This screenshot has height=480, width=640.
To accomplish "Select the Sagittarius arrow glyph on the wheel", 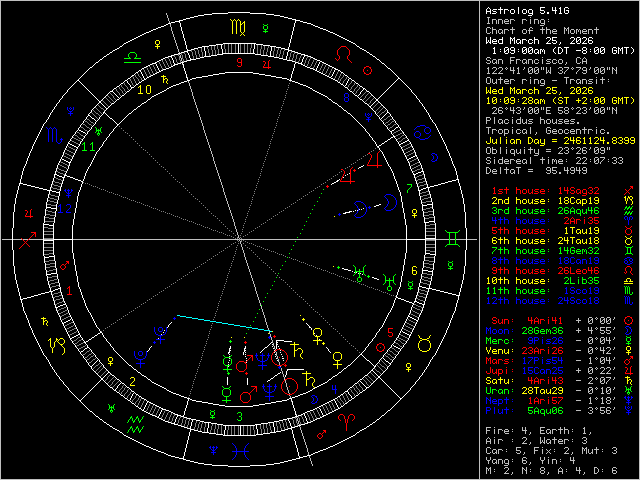I will pyautogui.click(x=25, y=241).
